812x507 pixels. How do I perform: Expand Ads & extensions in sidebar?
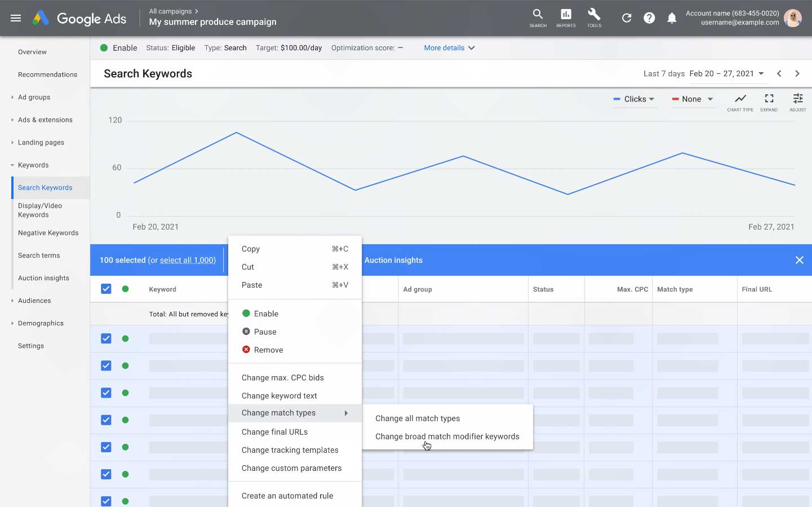pyautogui.click(x=12, y=120)
